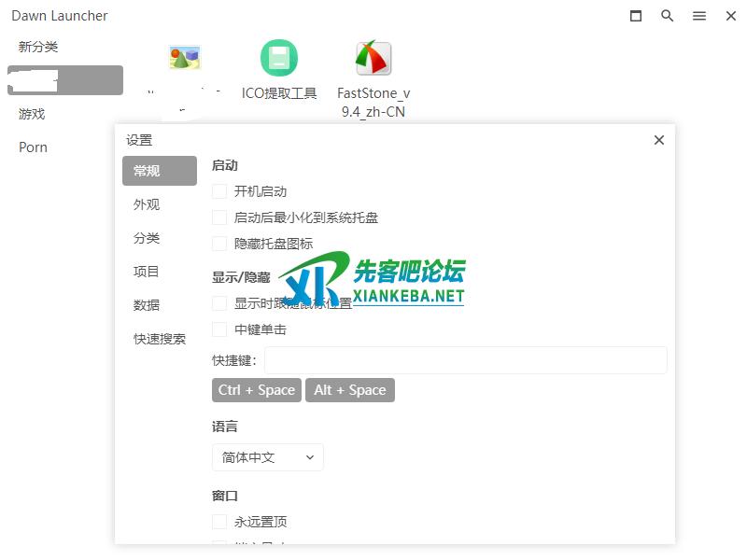Click the Ctrl + Space shortcut button
747x560 pixels.
(256, 390)
